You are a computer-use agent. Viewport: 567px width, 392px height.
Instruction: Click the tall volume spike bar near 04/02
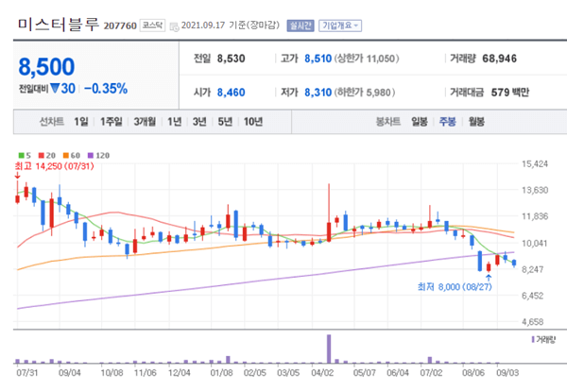[329, 349]
